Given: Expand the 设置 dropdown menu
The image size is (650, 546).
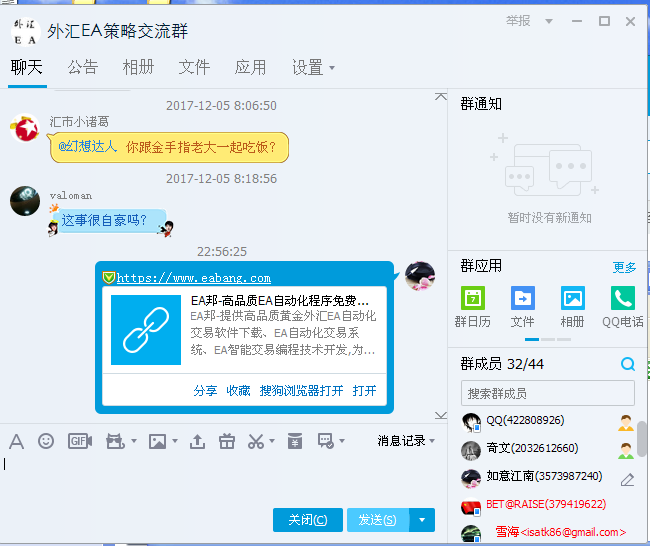Looking at the screenshot, I should pos(313,68).
